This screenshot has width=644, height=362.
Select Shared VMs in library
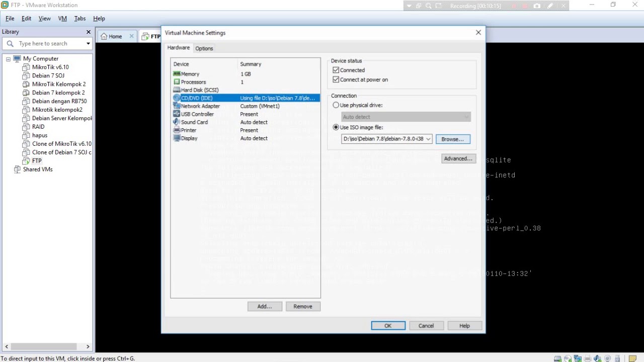[38, 169]
